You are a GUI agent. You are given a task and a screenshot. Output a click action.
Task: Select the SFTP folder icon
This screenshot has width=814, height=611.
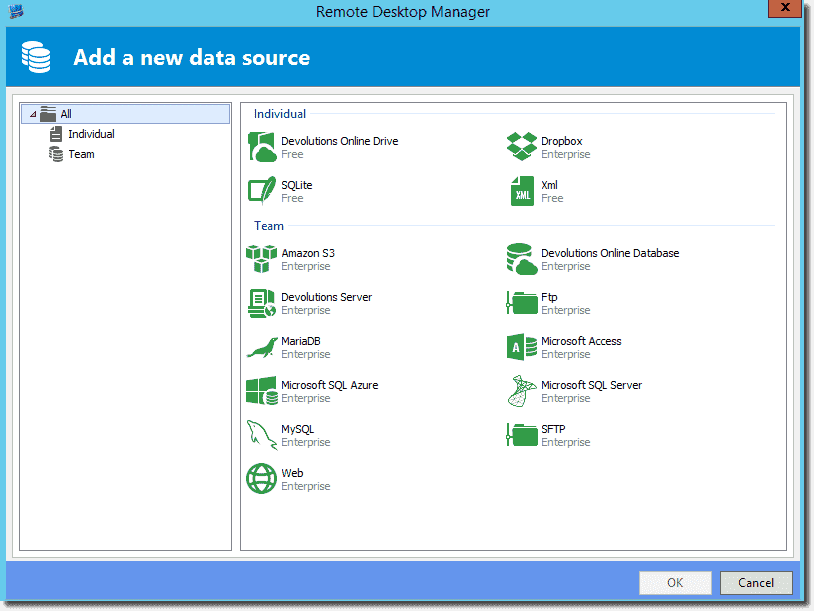tap(522, 435)
